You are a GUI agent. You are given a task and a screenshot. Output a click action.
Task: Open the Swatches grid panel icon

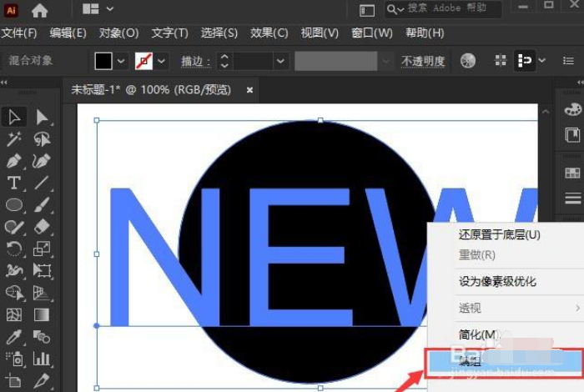(x=572, y=173)
